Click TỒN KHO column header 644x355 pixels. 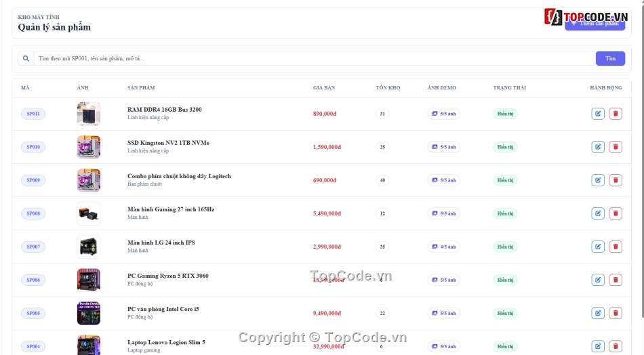pyautogui.click(x=388, y=87)
